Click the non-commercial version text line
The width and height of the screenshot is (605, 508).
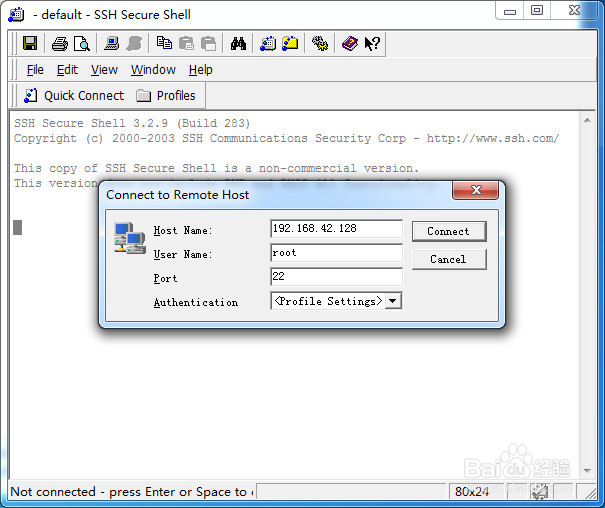click(216, 169)
